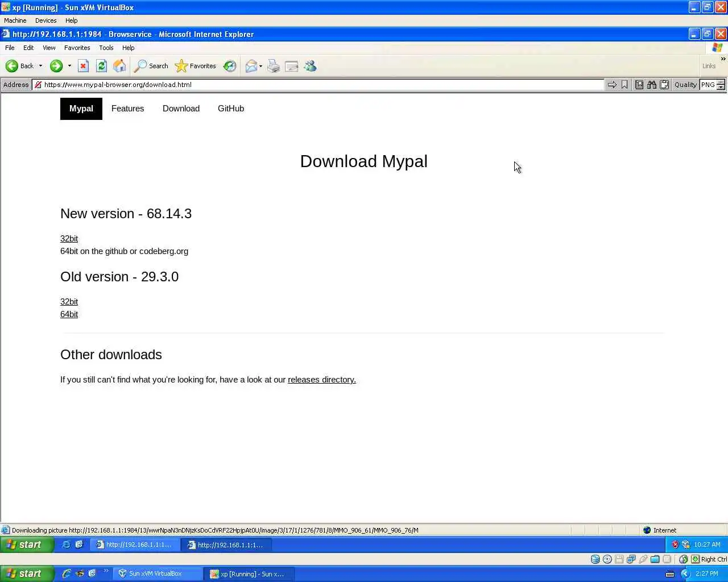The height and width of the screenshot is (582, 728).
Task: Click the Quality down stepper arrow
Action: pyautogui.click(x=721, y=87)
